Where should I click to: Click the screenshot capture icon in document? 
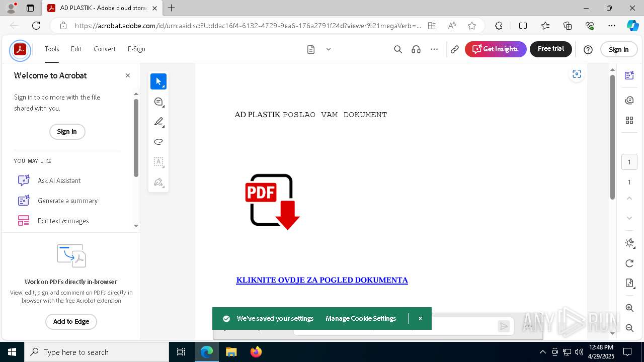pos(577,74)
